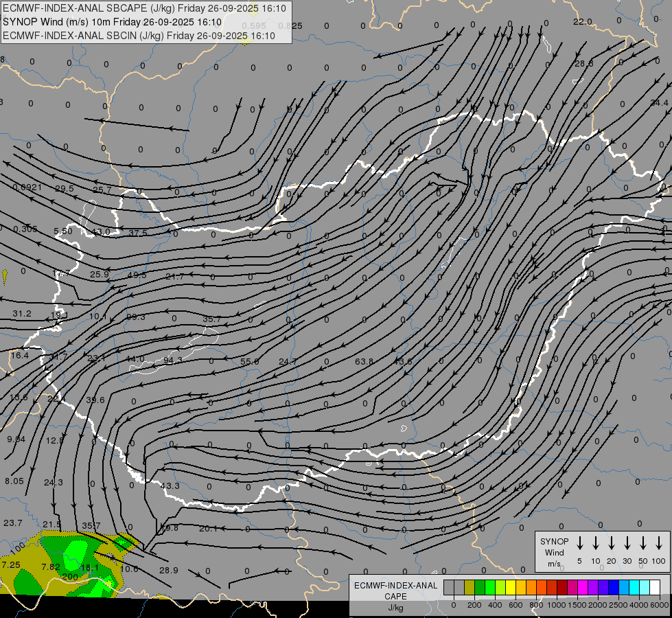Viewport: 672px width, 618px height.
Task: Click the 7.25 value in olive area
Action: [11, 565]
